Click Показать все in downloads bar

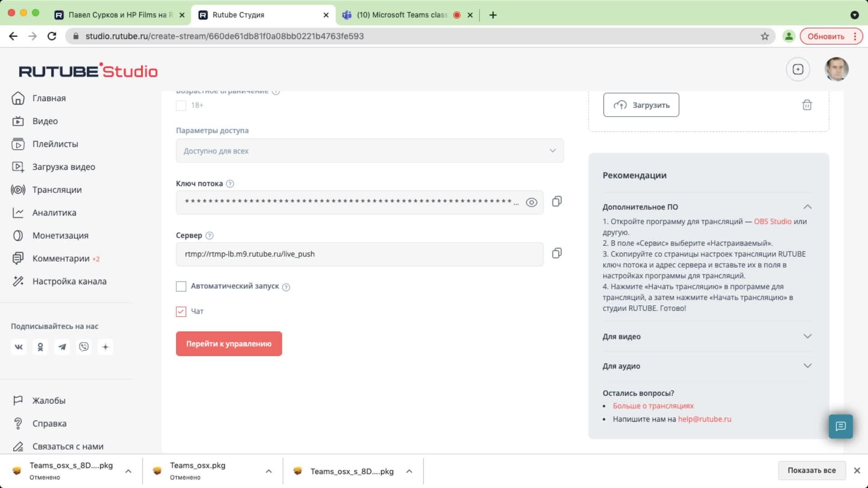point(811,470)
